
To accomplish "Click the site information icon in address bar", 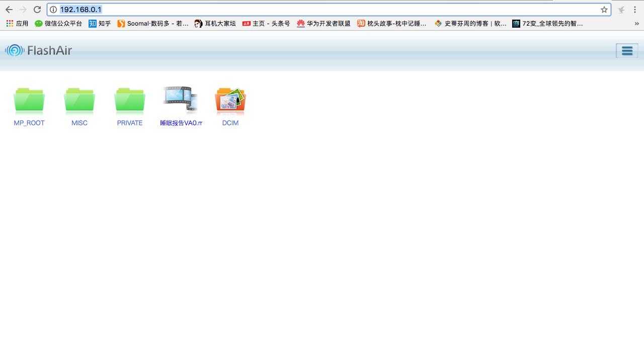I will [53, 9].
